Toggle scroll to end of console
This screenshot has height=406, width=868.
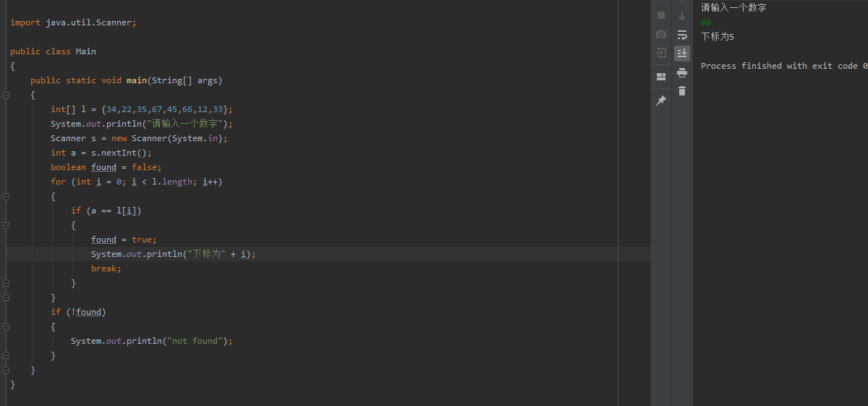682,53
